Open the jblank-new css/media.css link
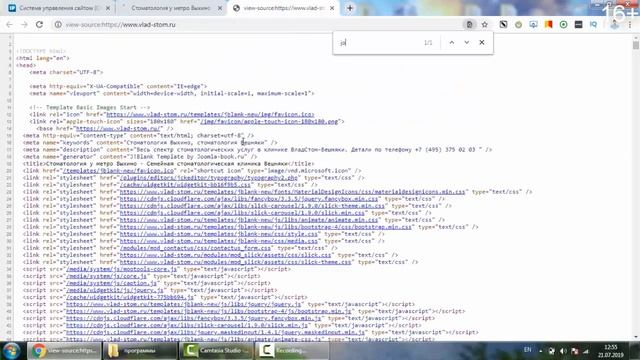640x360 pixels. click(x=219, y=241)
